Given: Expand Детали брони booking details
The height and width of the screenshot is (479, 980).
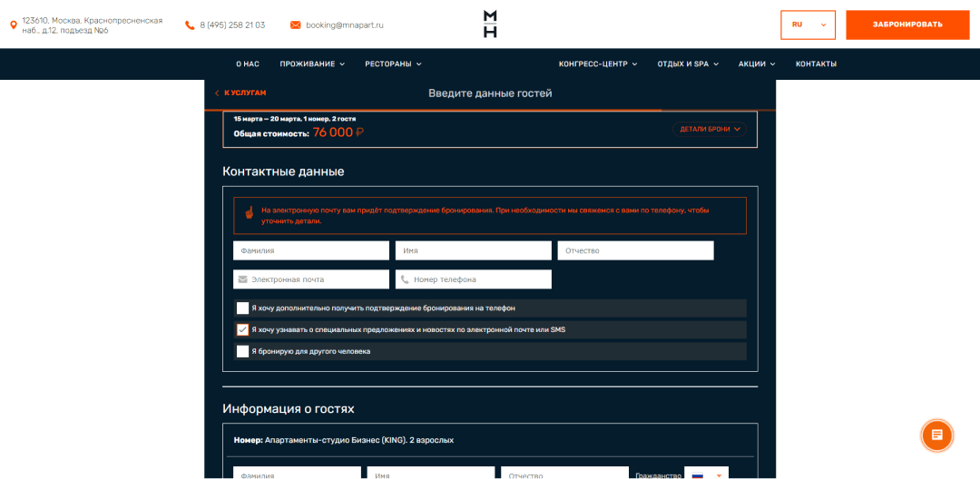Looking at the screenshot, I should [x=710, y=129].
